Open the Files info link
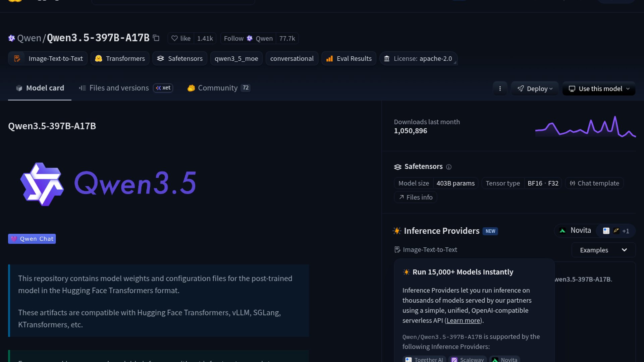644x362 pixels. click(416, 197)
